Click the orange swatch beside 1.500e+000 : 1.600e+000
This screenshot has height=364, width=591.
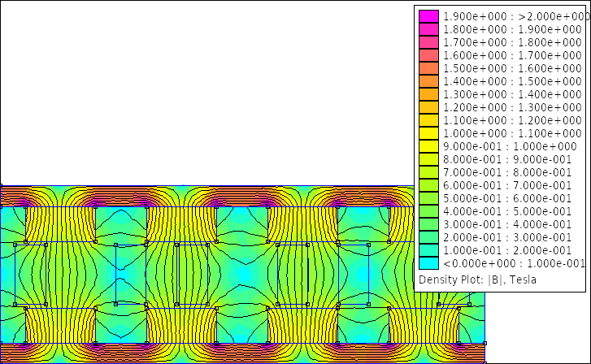point(428,68)
